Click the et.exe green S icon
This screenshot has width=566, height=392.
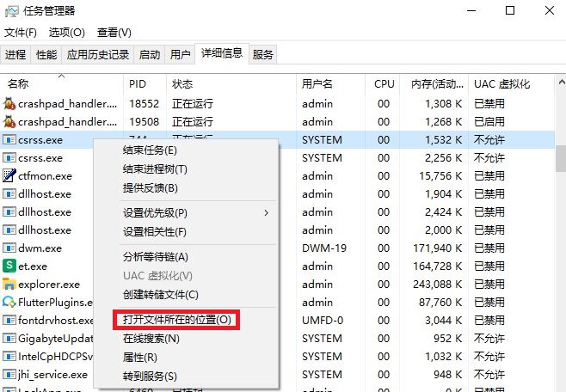coord(9,266)
